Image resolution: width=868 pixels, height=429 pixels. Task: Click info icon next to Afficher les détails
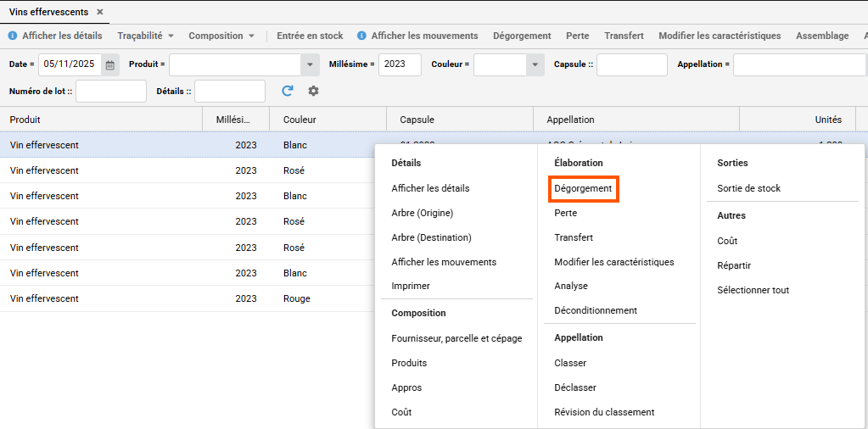pos(13,36)
